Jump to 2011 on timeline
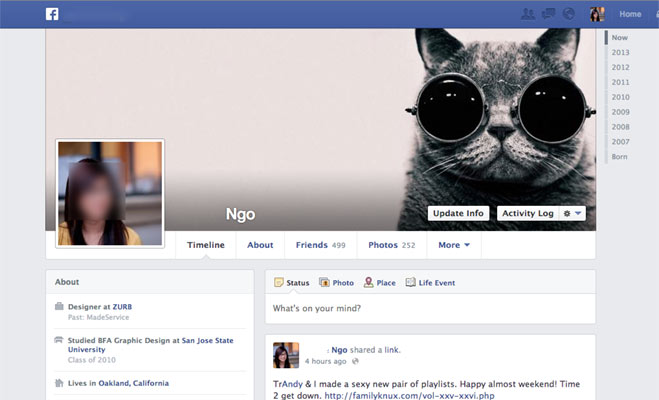 (x=620, y=82)
